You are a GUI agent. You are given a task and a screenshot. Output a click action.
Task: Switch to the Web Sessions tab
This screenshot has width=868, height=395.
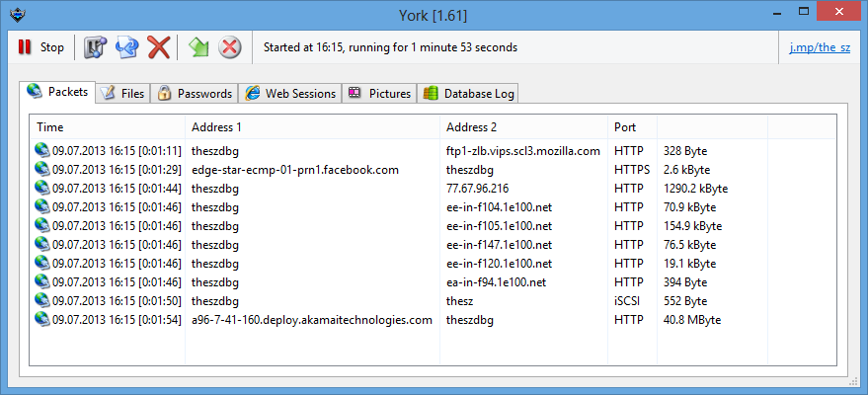click(290, 94)
